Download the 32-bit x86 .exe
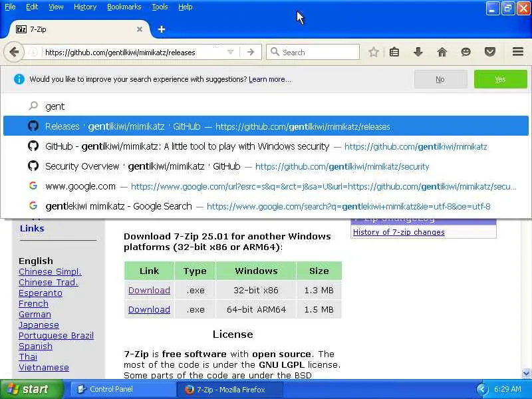 [149, 291]
